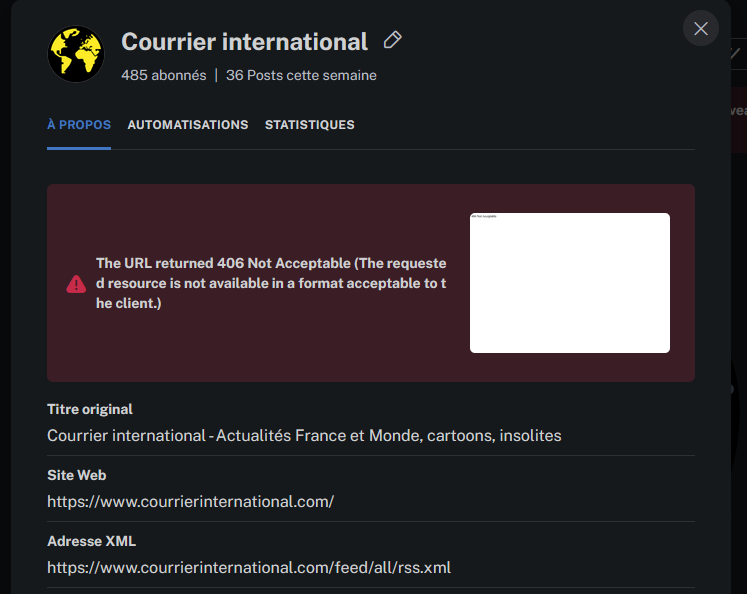Screen dimensions: 747x594
Task: Select the À PROPOS tab
Action: [79, 125]
